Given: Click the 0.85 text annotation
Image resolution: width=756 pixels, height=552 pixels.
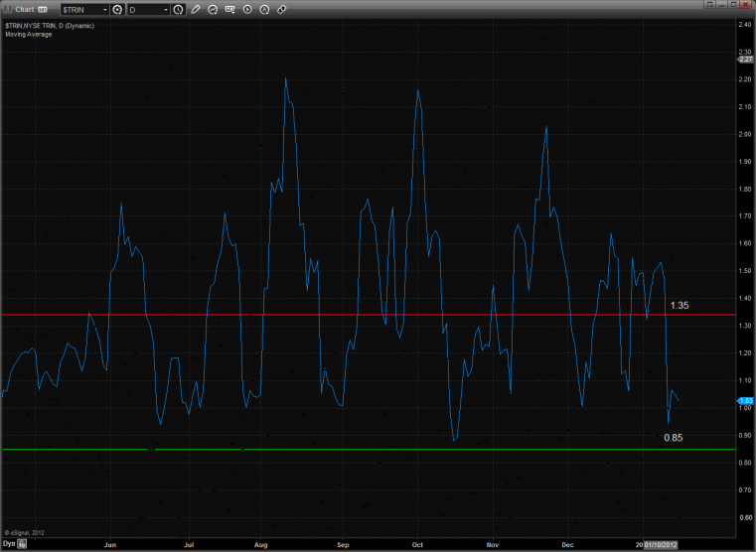Looking at the screenshot, I should (x=674, y=438).
